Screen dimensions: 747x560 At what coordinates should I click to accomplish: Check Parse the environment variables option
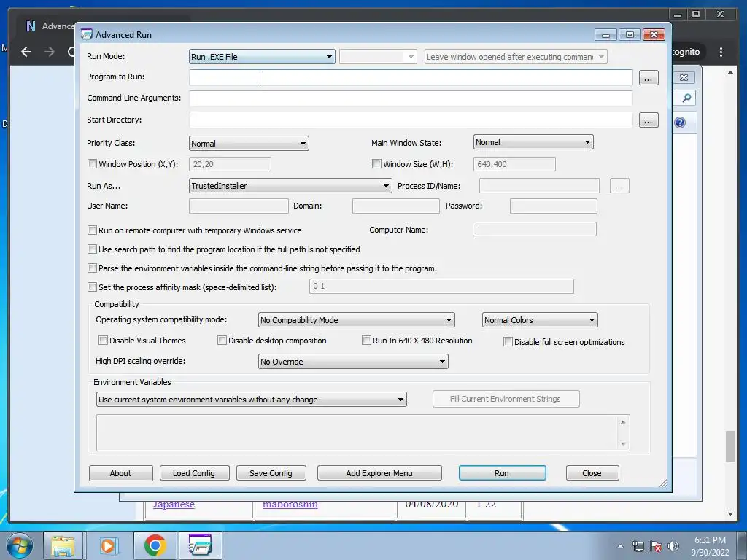(93, 268)
